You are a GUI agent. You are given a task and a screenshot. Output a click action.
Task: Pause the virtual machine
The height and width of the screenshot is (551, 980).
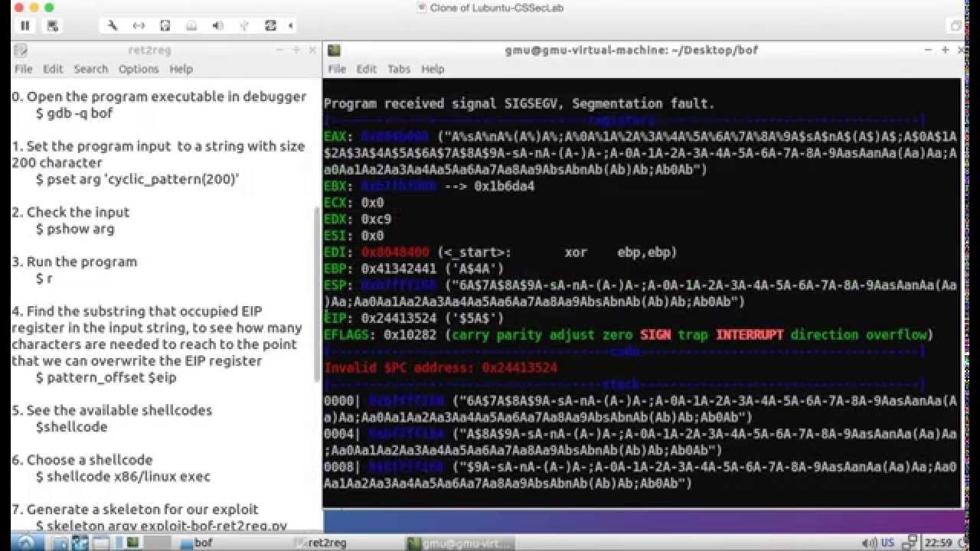point(25,25)
